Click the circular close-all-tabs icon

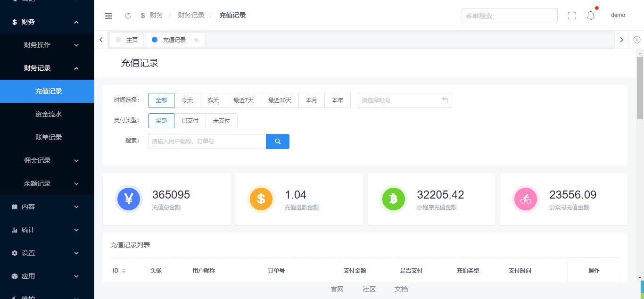pos(637,40)
